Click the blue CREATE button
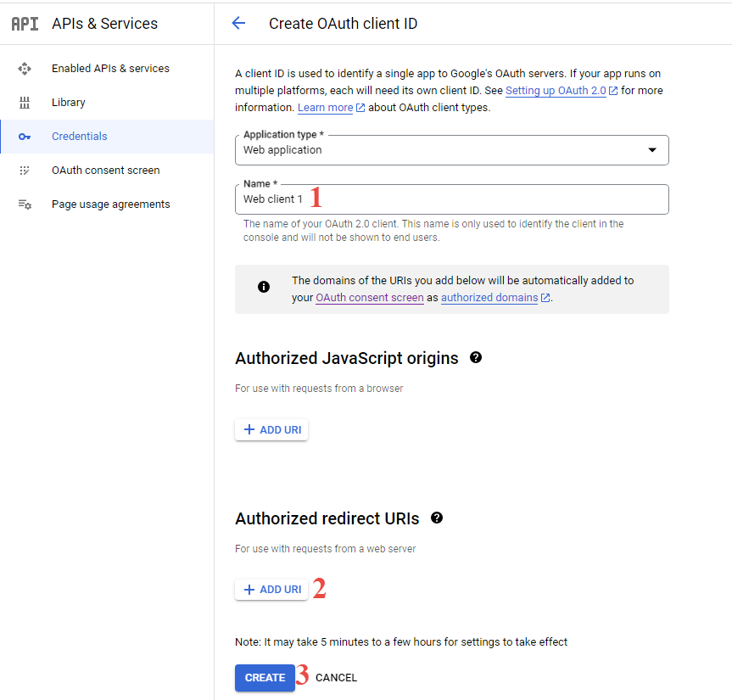This screenshot has height=700, width=732. 265,678
